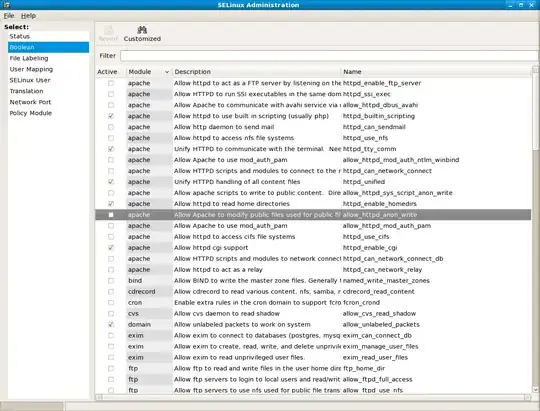
Task: Click the Customized binoculars icon
Action: (142, 30)
